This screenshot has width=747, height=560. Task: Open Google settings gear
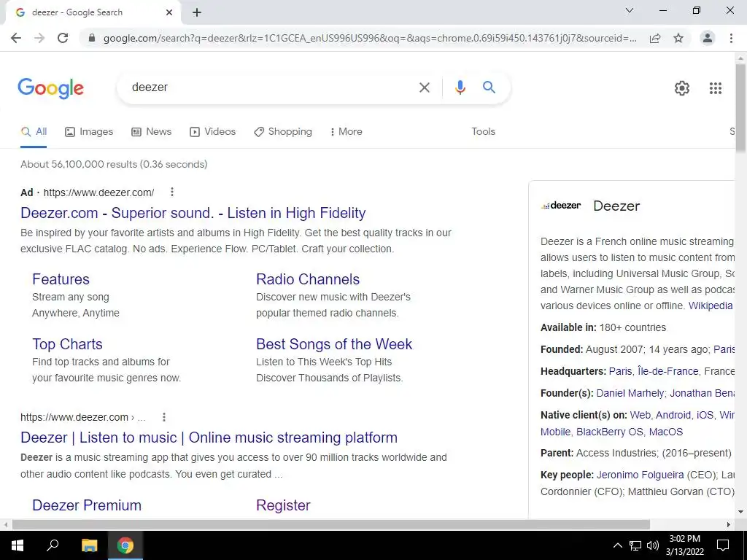coord(682,88)
